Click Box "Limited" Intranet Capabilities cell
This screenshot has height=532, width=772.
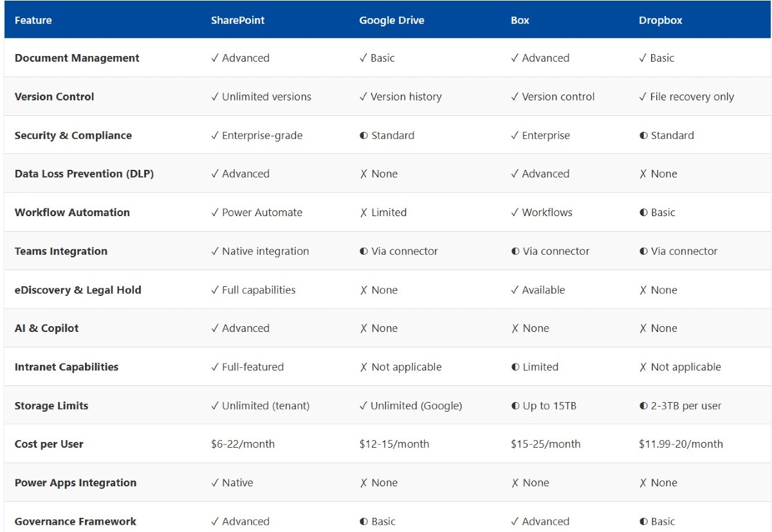(x=535, y=367)
